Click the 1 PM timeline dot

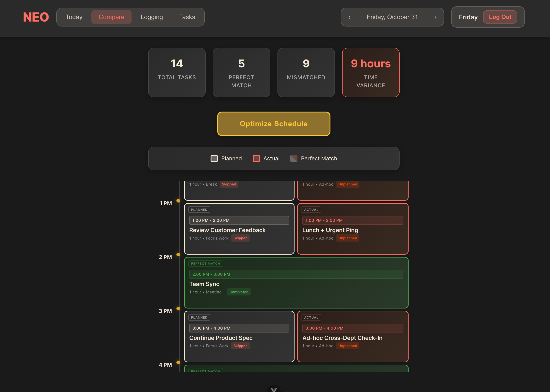coord(178,201)
